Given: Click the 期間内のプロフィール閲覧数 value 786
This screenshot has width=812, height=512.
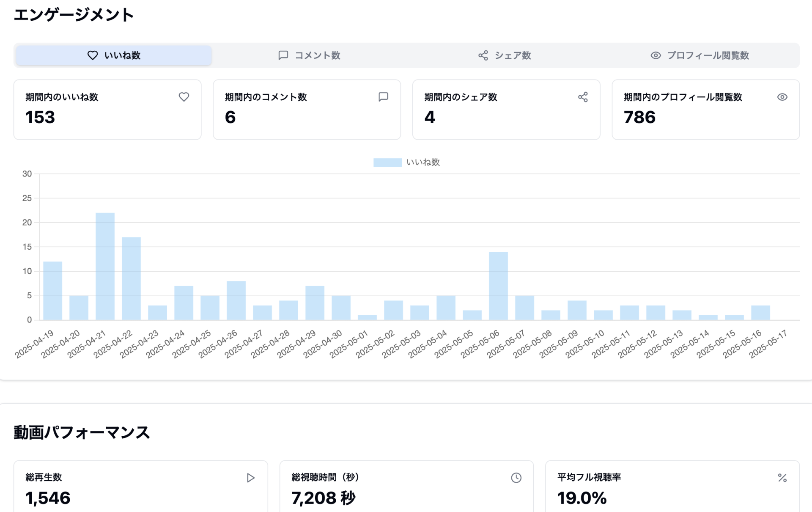Looking at the screenshot, I should (x=639, y=117).
